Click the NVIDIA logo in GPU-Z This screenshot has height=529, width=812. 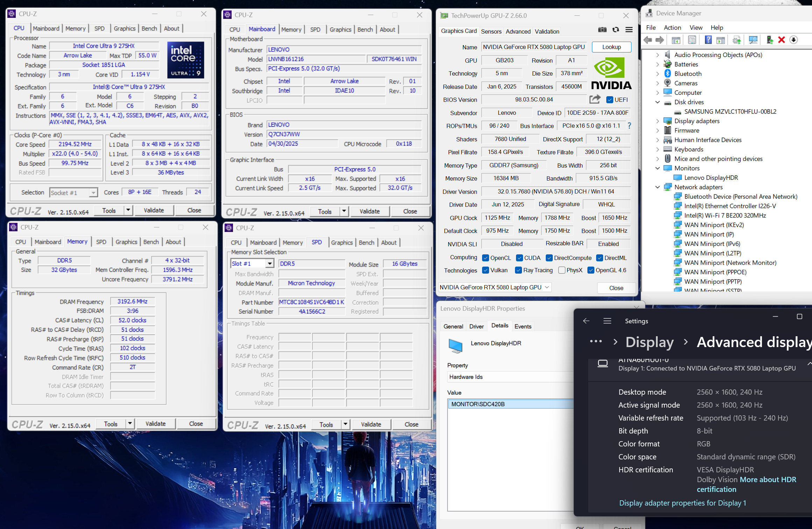[611, 74]
